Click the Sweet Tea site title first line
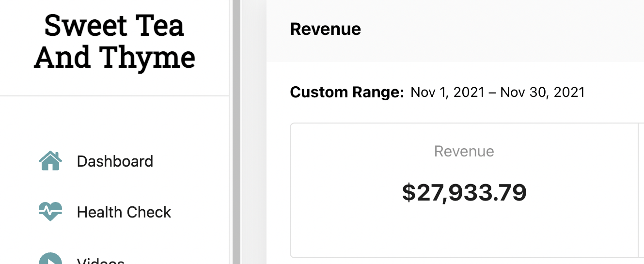This screenshot has width=644, height=264. (x=114, y=25)
